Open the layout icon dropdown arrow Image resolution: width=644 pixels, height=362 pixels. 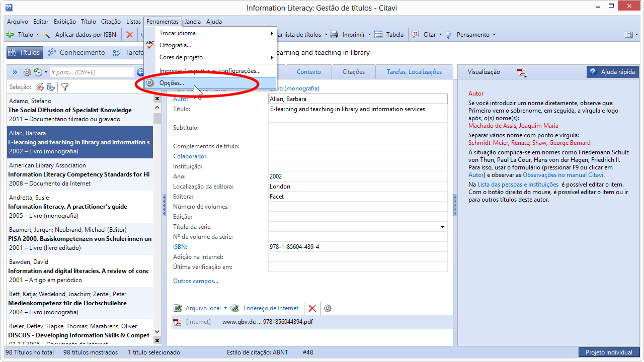coord(635,35)
